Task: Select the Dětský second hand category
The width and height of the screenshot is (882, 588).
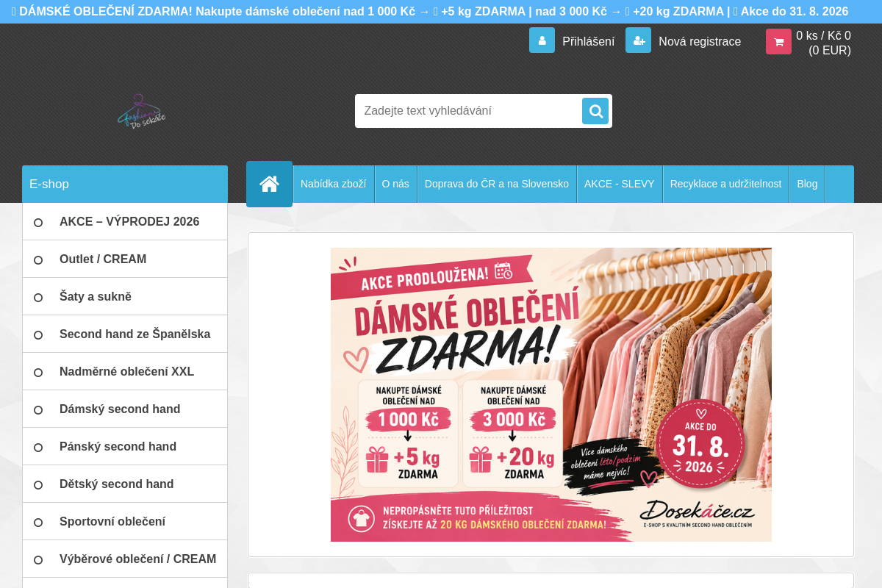Action: coord(125,484)
